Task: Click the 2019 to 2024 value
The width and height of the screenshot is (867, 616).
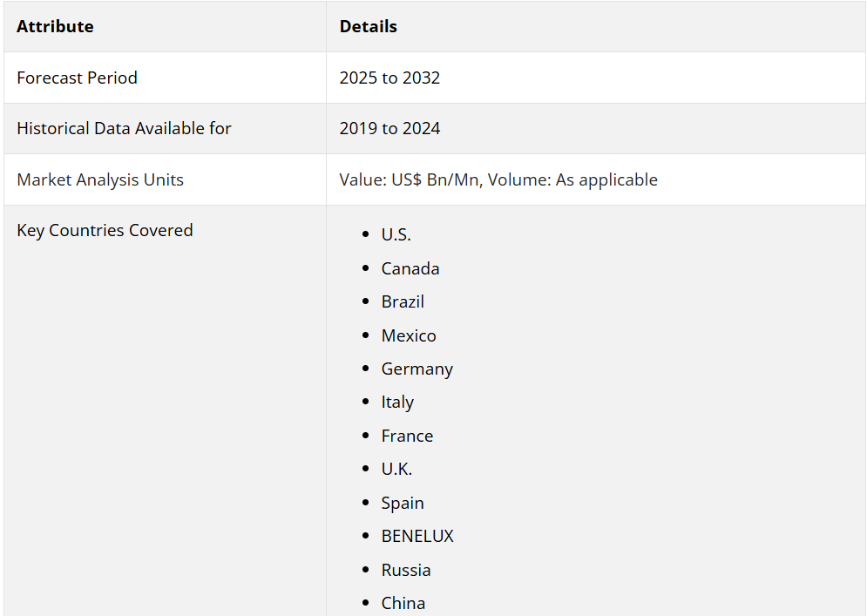Action: (389, 128)
